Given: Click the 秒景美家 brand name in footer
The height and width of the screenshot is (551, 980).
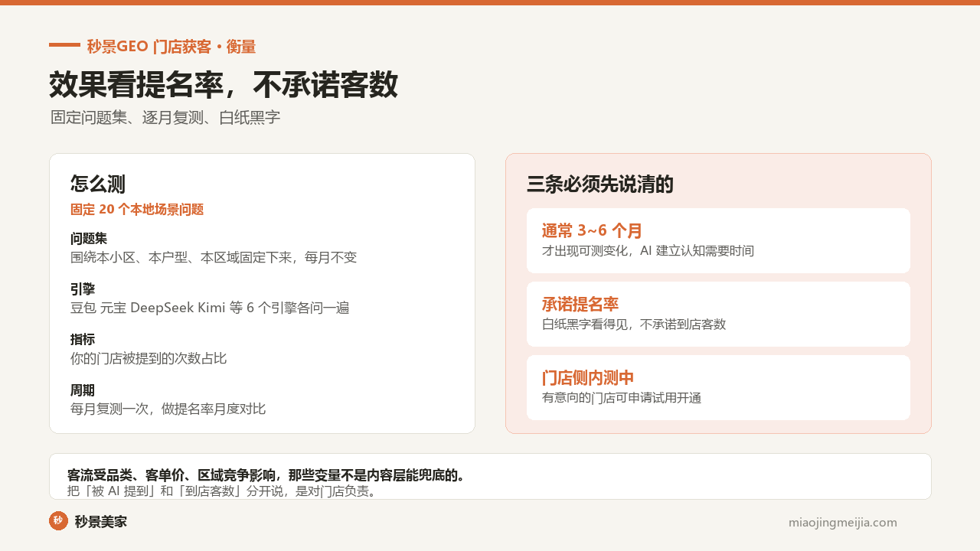Looking at the screenshot, I should [x=101, y=522].
